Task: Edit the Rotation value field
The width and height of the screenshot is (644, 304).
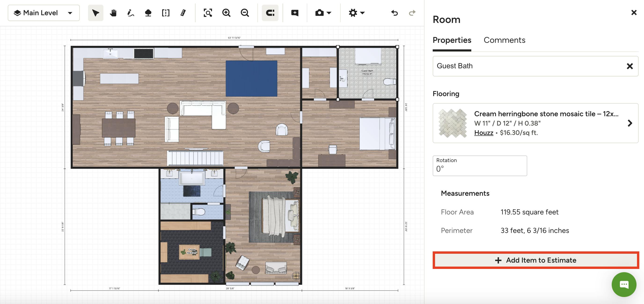Action: pyautogui.click(x=479, y=169)
